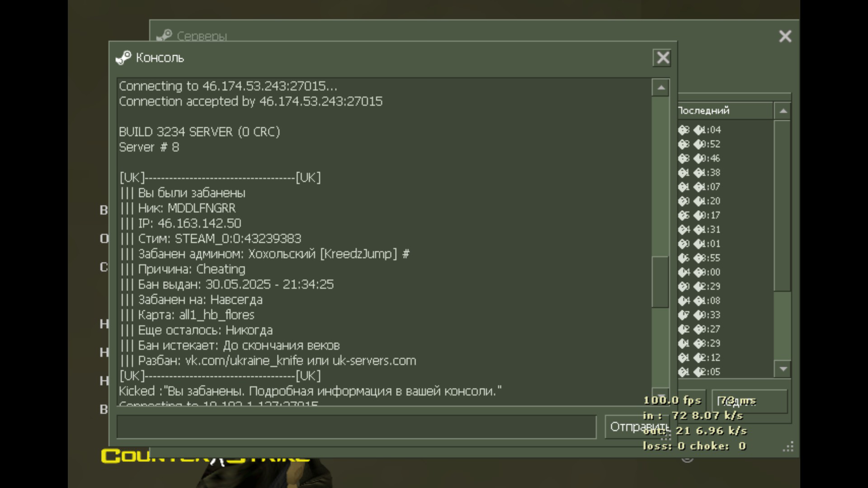Click the 'Стим: STEAM_0:0:43239383' console line
This screenshot has width=868, height=488.
click(x=211, y=239)
